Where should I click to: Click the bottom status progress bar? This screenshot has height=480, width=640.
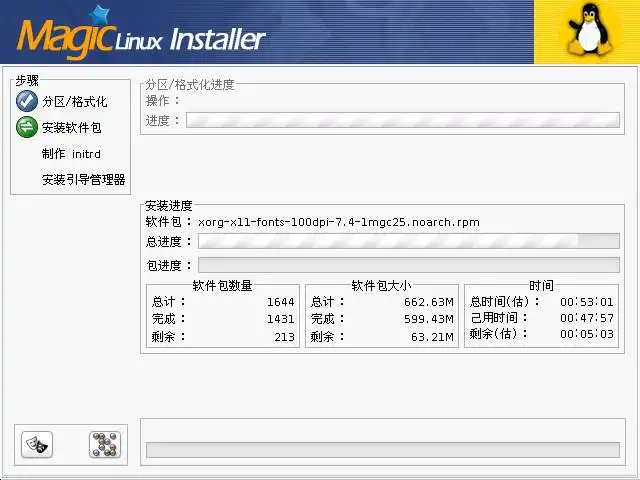pyautogui.click(x=383, y=450)
